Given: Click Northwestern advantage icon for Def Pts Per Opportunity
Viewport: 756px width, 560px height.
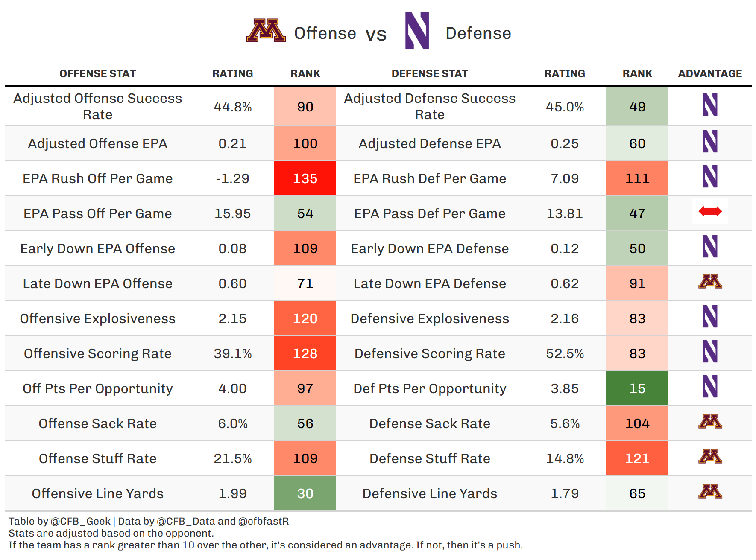Looking at the screenshot, I should [710, 387].
